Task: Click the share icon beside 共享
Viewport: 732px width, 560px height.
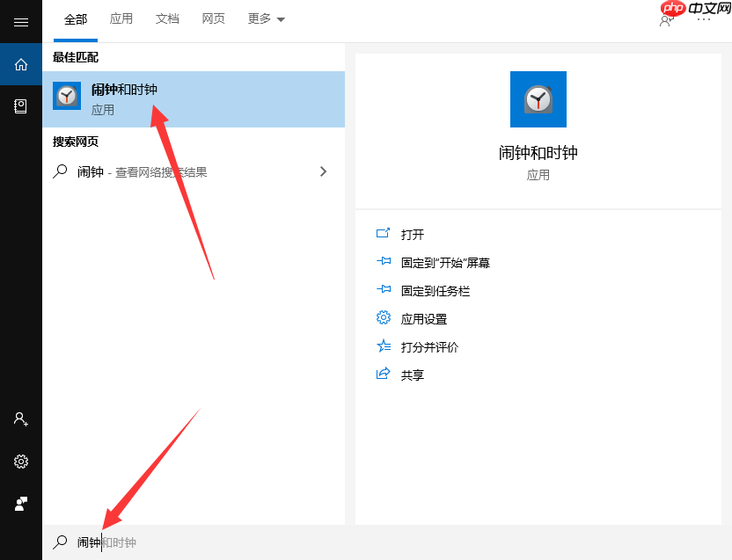Action: (384, 374)
